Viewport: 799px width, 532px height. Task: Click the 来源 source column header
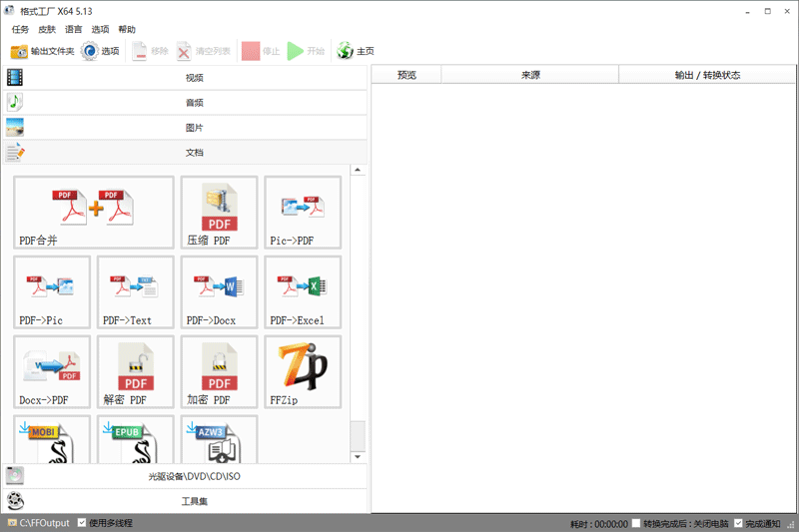tap(530, 75)
